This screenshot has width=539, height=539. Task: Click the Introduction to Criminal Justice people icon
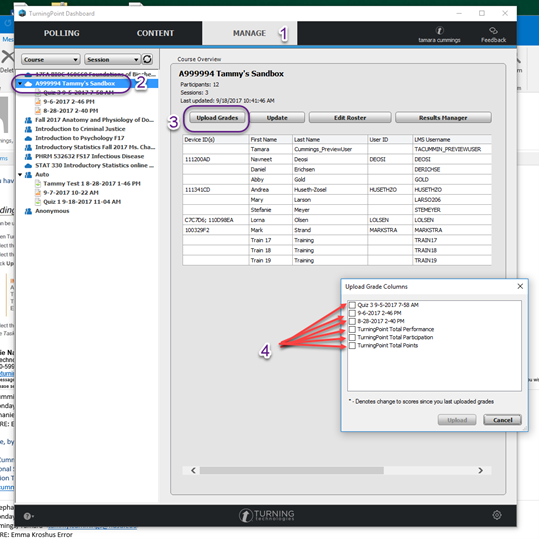click(28, 129)
